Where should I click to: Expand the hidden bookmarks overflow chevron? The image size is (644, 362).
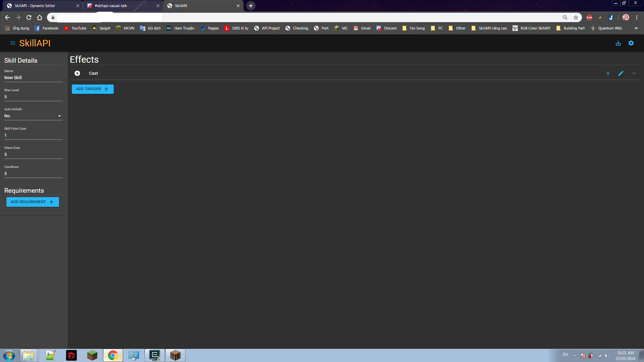pyautogui.click(x=636, y=28)
